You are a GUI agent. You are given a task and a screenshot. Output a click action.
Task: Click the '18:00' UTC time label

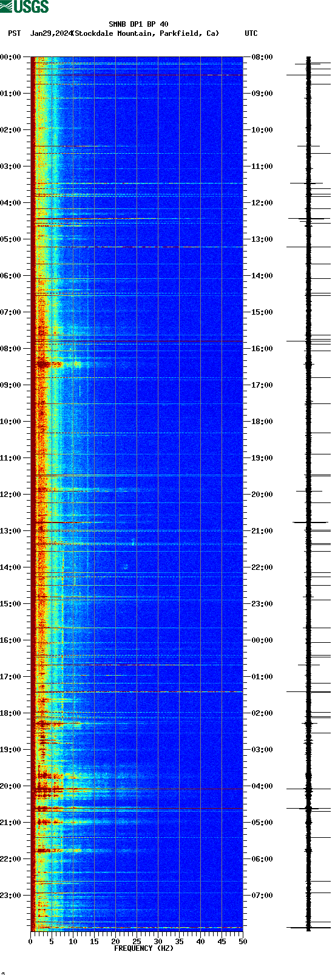coord(262,422)
